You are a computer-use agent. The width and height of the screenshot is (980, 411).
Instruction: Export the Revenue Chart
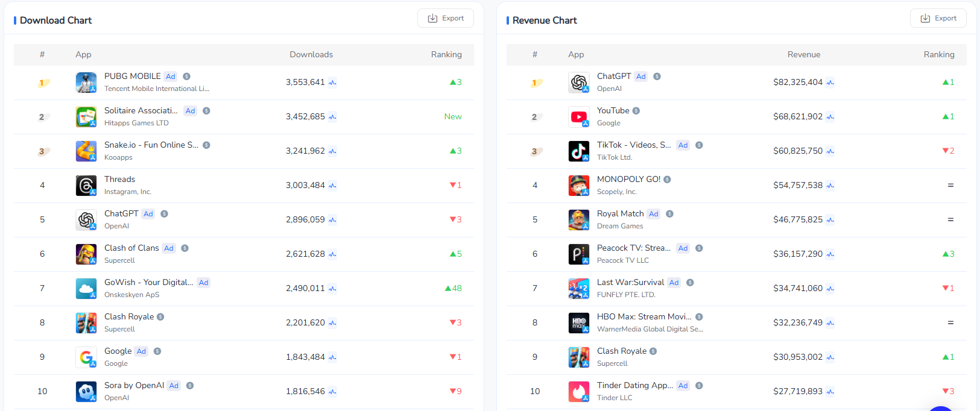click(x=938, y=18)
